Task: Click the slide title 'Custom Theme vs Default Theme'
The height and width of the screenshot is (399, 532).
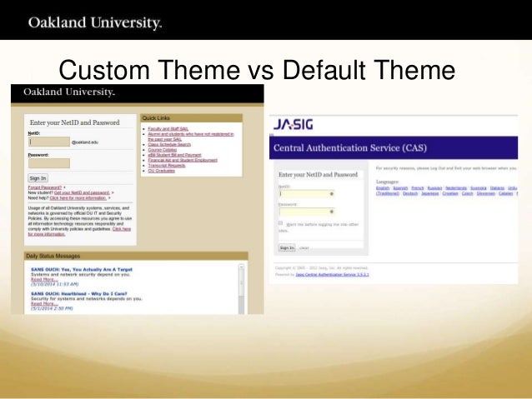Action: coord(257,70)
